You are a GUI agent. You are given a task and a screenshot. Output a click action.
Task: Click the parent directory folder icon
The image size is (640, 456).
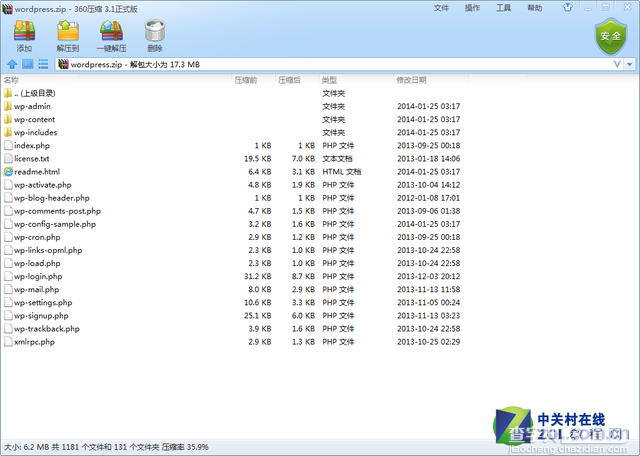tap(8, 93)
